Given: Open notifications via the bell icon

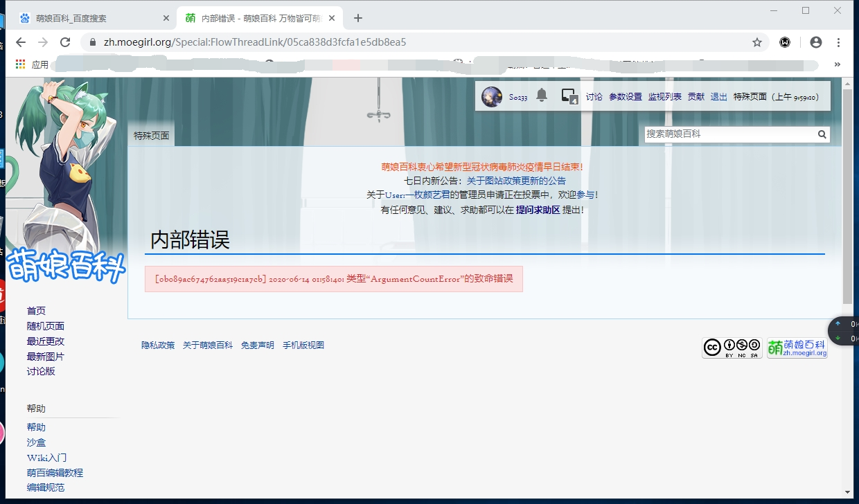Looking at the screenshot, I should [x=541, y=96].
